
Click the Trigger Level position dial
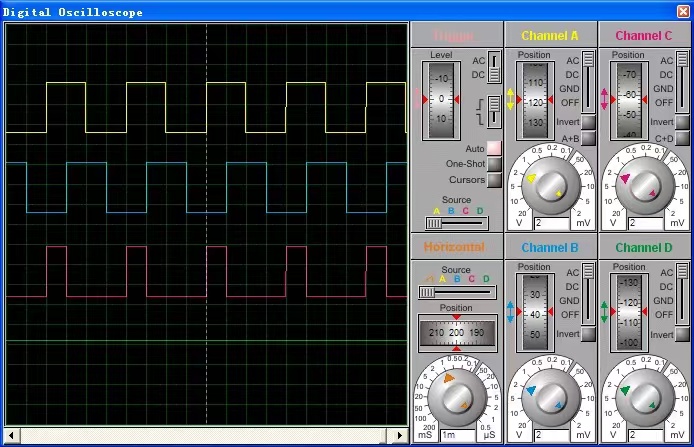tap(441, 101)
